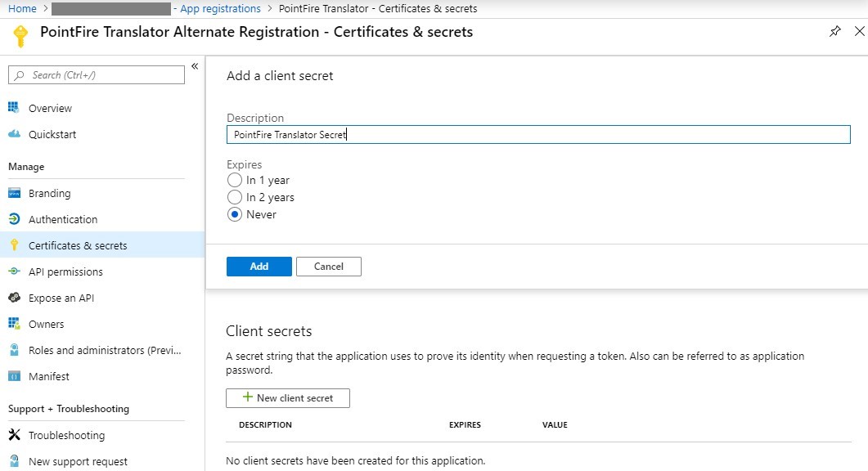Click the Add a client secret heading
Viewport: 868px width, 471px height.
(x=280, y=76)
